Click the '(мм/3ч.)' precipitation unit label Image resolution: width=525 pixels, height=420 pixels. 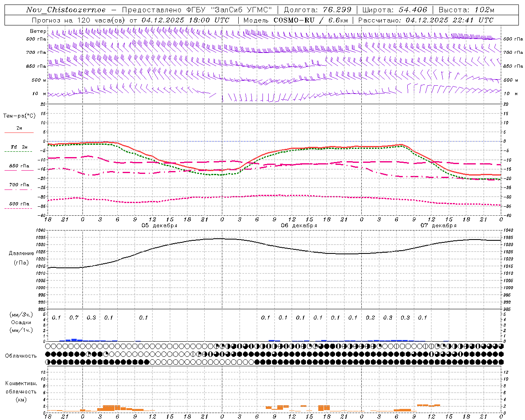[21, 315]
